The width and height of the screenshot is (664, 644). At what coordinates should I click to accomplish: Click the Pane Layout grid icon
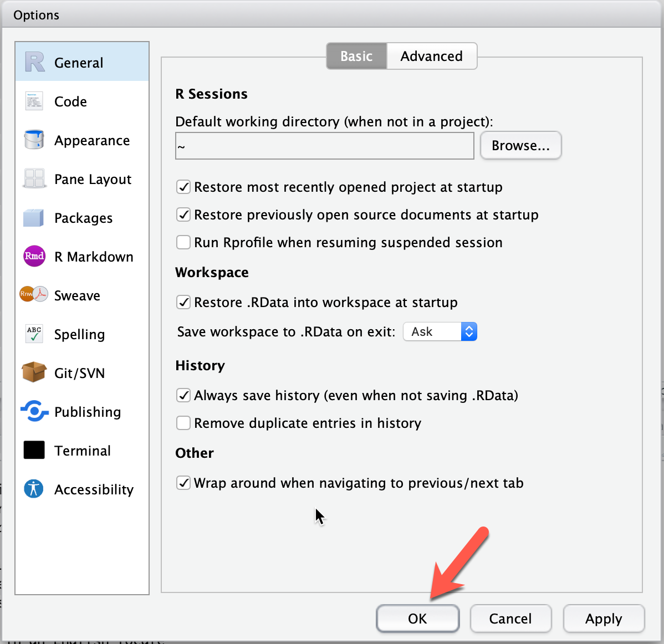(x=34, y=178)
